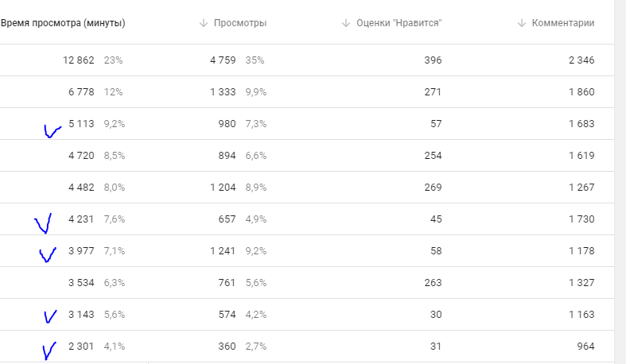Select the watch time value 12 862
The width and height of the screenshot is (626, 364).
click(x=79, y=60)
